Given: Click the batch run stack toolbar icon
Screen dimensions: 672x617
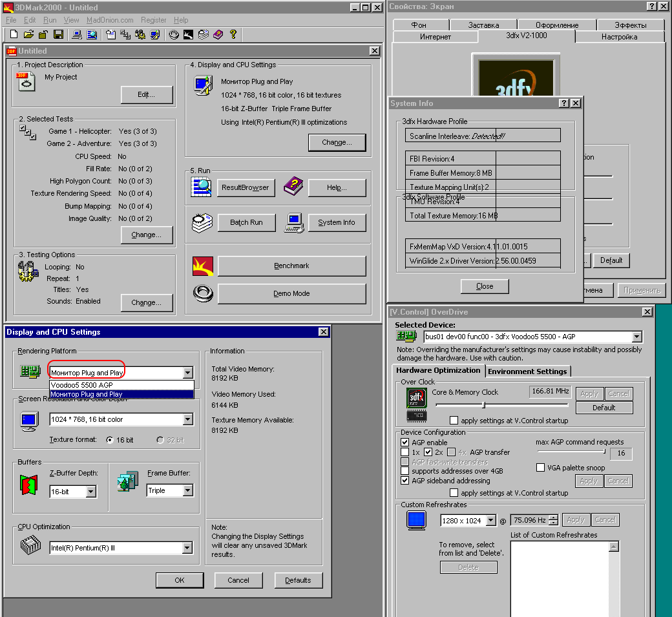Looking at the screenshot, I should (204, 35).
